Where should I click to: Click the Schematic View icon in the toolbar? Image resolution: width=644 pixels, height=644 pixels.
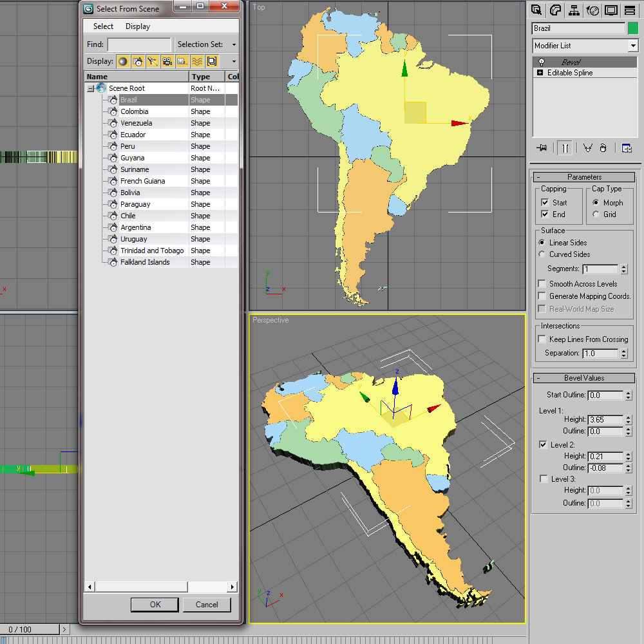click(x=574, y=10)
